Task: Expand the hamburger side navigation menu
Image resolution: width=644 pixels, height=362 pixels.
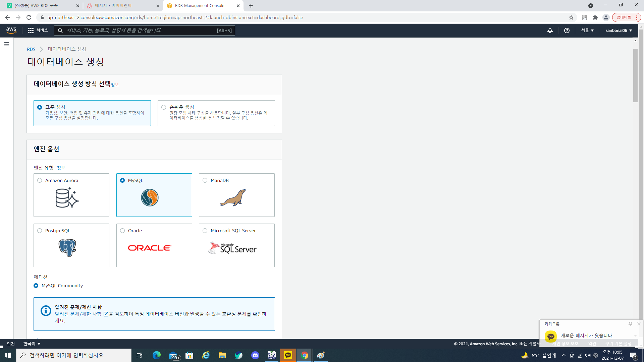Action: (x=6, y=44)
